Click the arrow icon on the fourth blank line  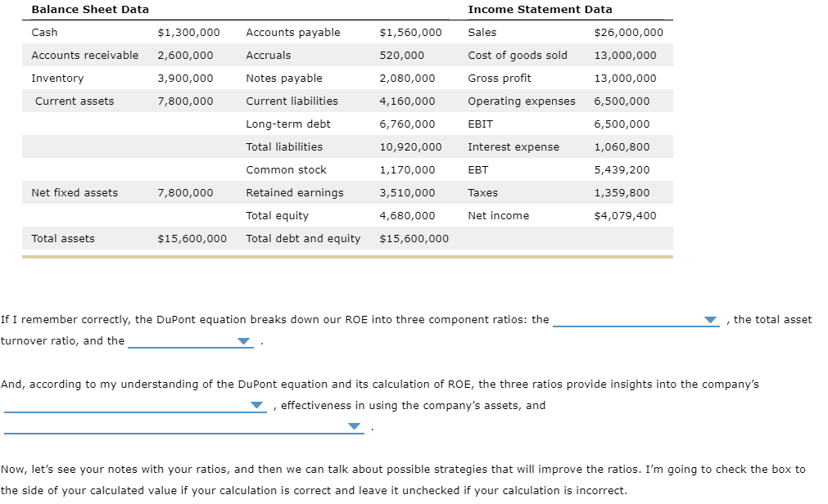353,425
